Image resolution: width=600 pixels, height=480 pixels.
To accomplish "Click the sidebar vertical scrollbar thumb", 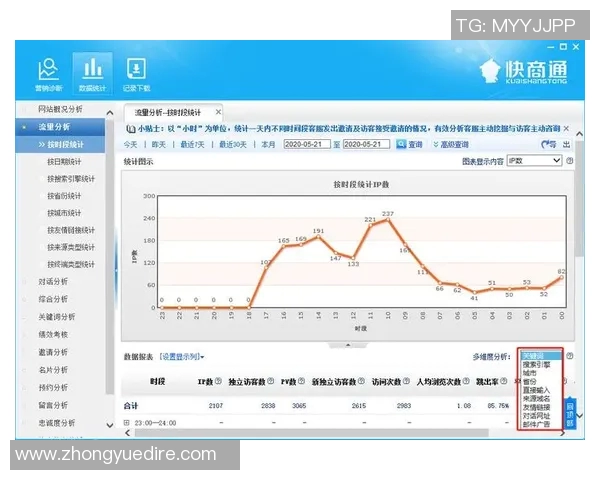I will tap(110, 256).
